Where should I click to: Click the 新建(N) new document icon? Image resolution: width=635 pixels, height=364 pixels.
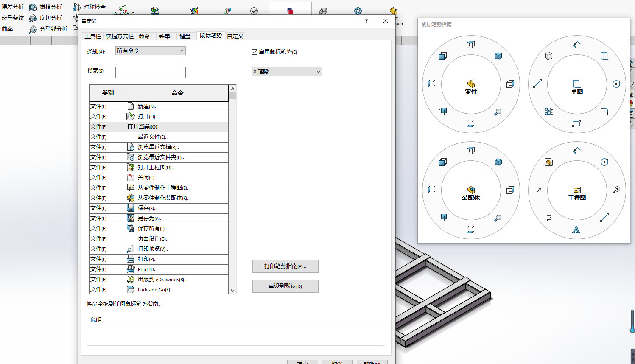(131, 106)
